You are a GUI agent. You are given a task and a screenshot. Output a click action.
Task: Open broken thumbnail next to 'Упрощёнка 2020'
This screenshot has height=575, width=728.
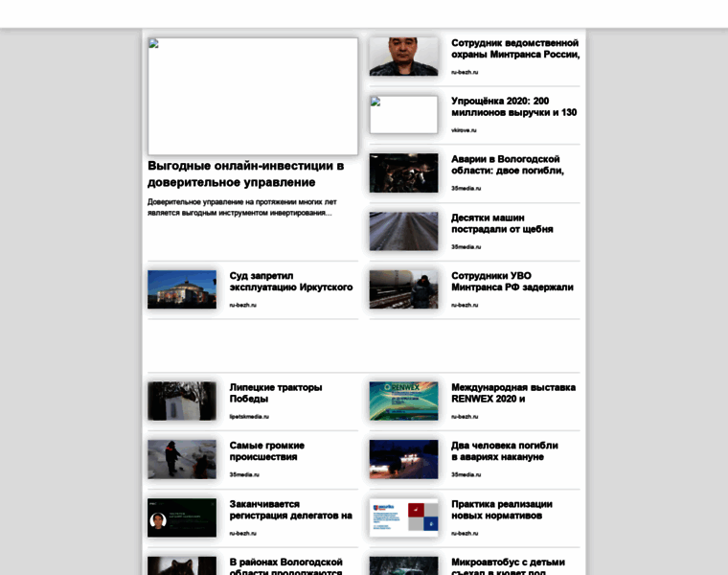(x=403, y=115)
